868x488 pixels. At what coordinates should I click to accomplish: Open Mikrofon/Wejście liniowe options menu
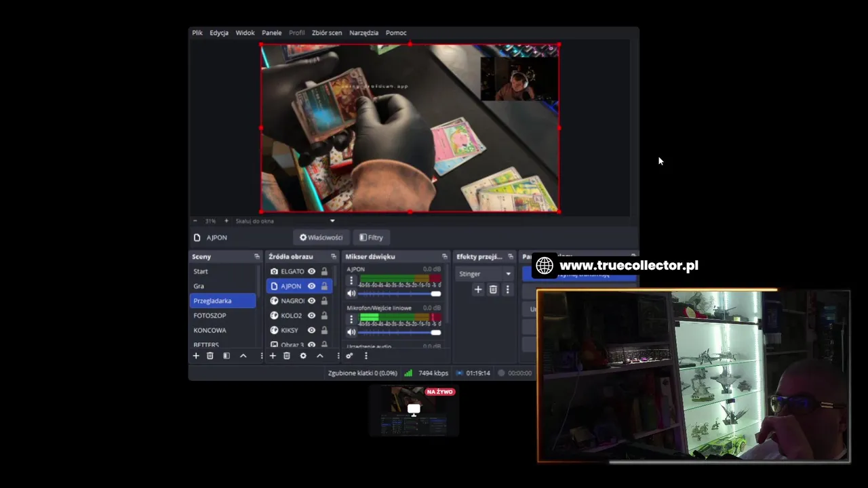pyautogui.click(x=351, y=319)
